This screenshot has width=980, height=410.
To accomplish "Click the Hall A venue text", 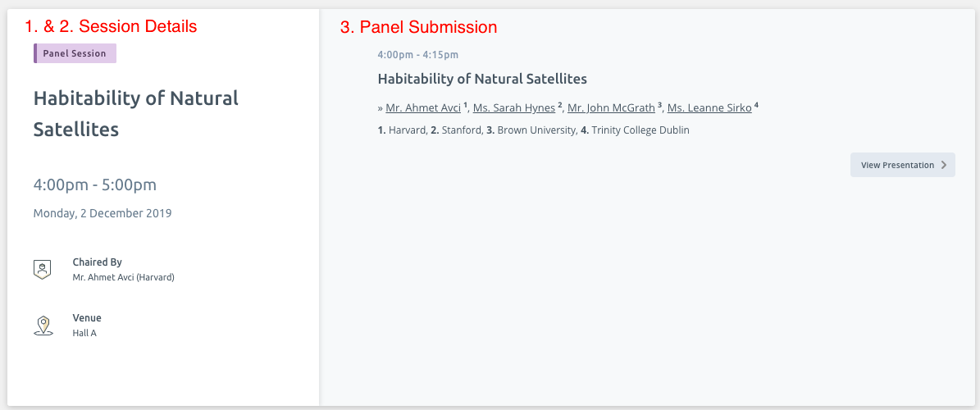I will [84, 333].
